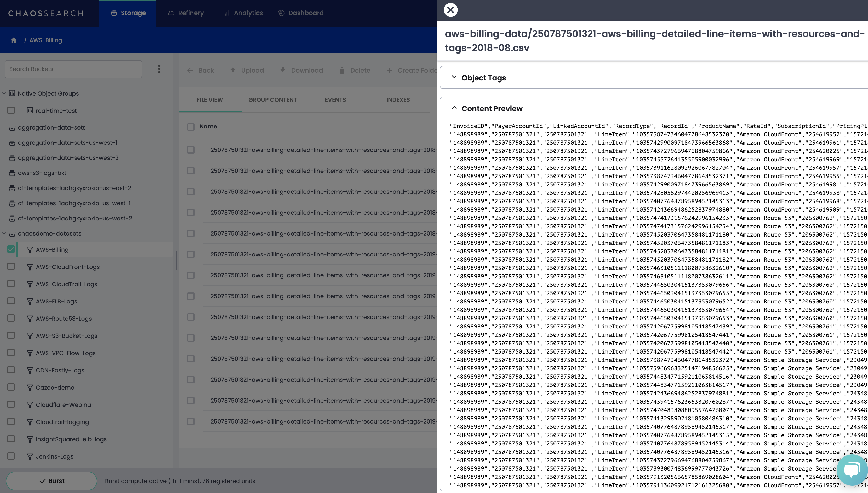Screen dimensions: 868x493
Task: Check the real-time-test checkbox
Action: [x=11, y=110]
